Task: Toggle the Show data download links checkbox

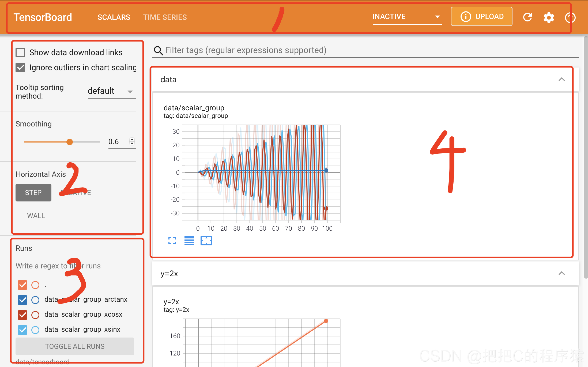Action: [21, 53]
